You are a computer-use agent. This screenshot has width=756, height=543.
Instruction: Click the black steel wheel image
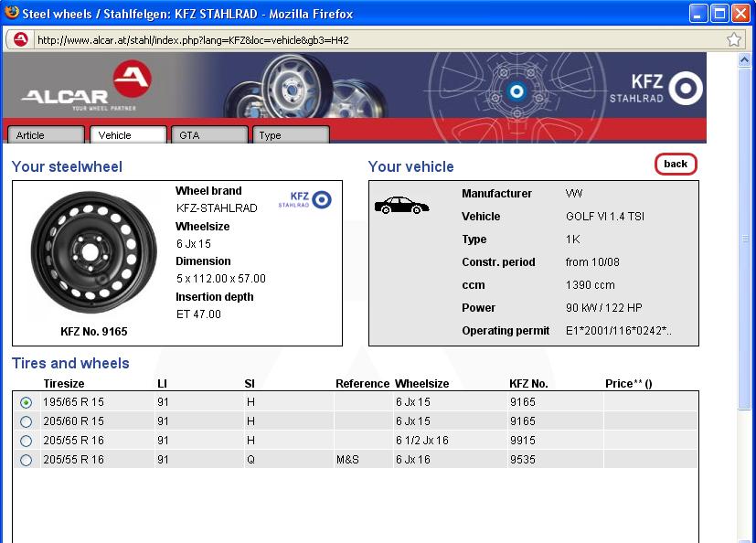point(93,252)
